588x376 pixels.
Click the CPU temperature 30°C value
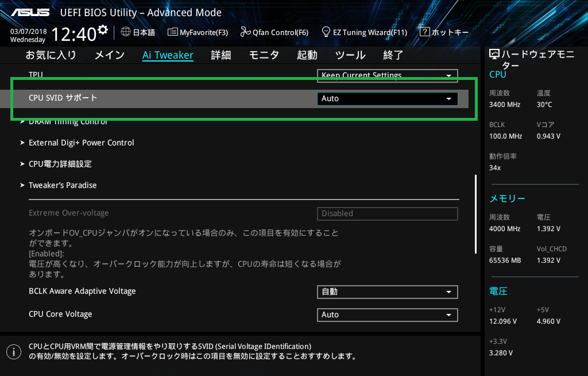[x=544, y=105]
